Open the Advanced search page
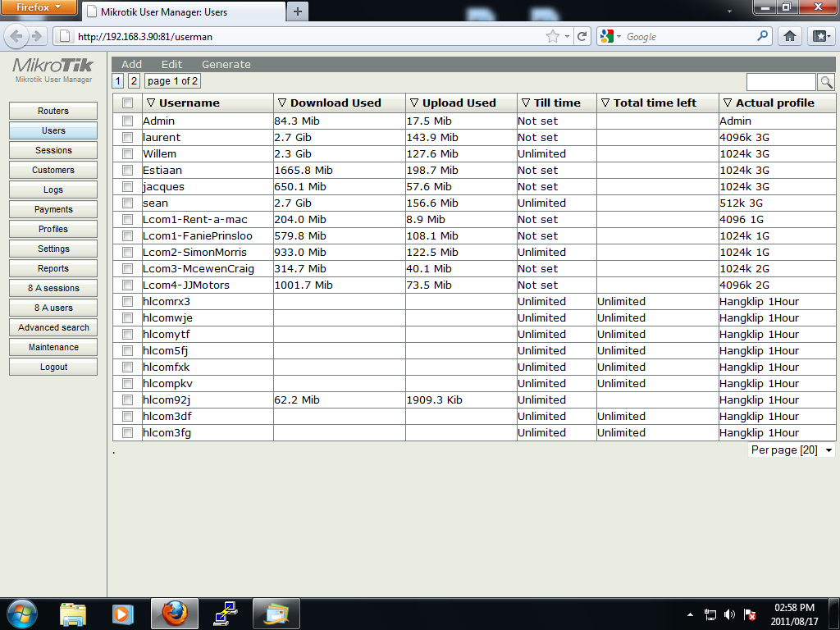Image resolution: width=840 pixels, height=630 pixels. (53, 327)
